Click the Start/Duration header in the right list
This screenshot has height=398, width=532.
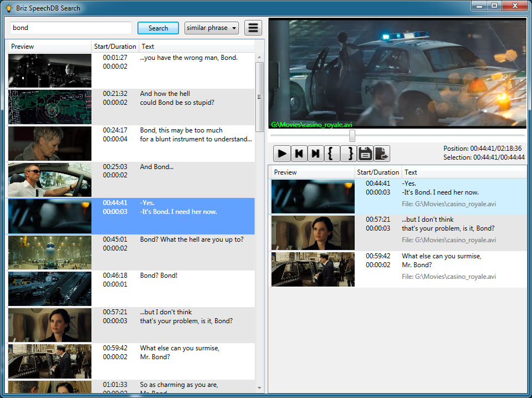[378, 172]
